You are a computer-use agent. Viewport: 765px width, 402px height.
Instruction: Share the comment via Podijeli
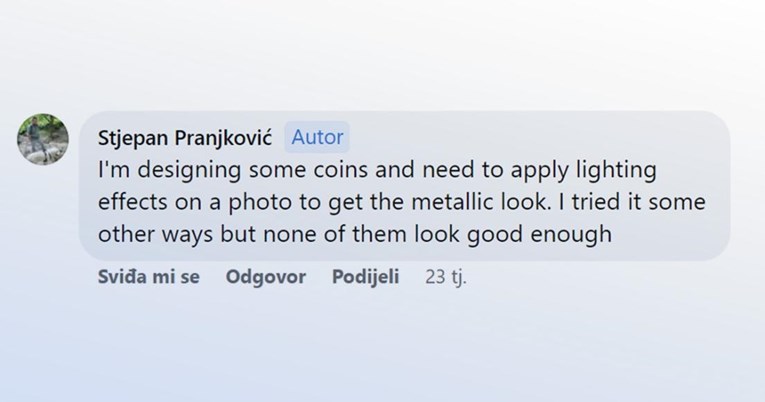click(x=365, y=277)
